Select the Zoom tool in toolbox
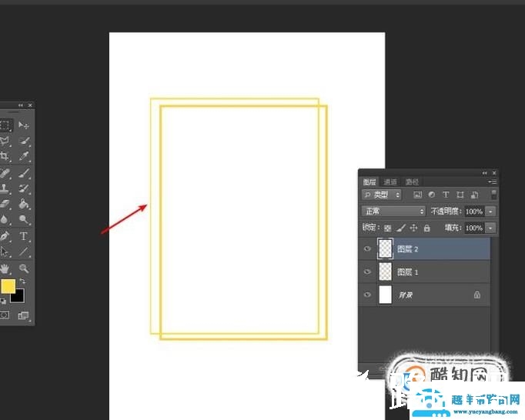This screenshot has height=420, width=525. tap(24, 268)
